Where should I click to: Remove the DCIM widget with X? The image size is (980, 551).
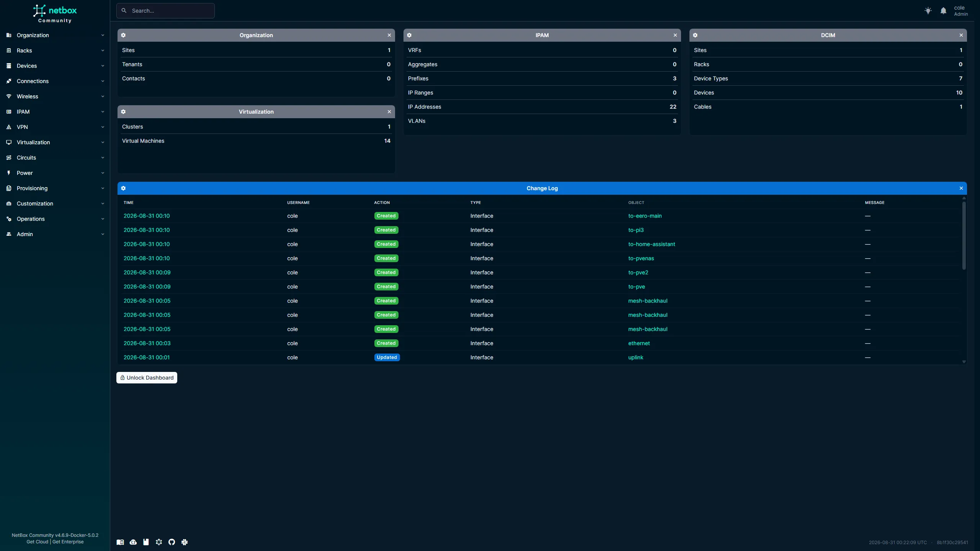(961, 35)
